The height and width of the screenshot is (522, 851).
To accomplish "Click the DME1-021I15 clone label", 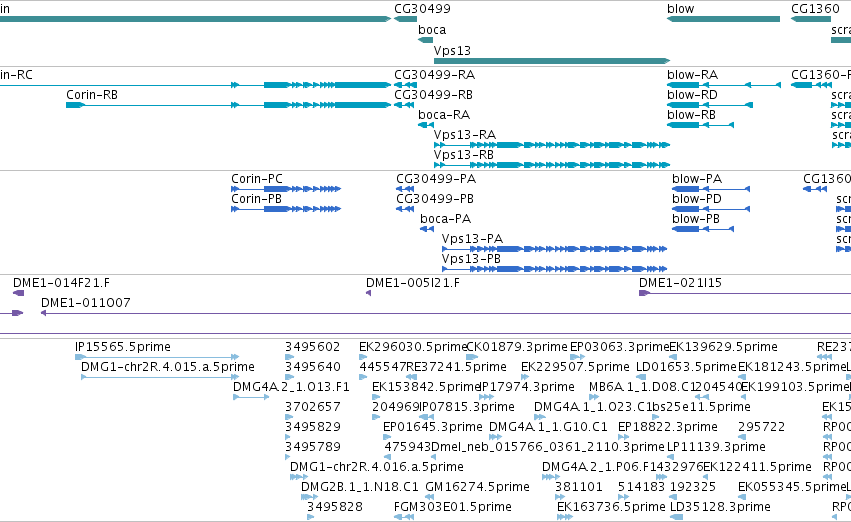I will click(680, 283).
